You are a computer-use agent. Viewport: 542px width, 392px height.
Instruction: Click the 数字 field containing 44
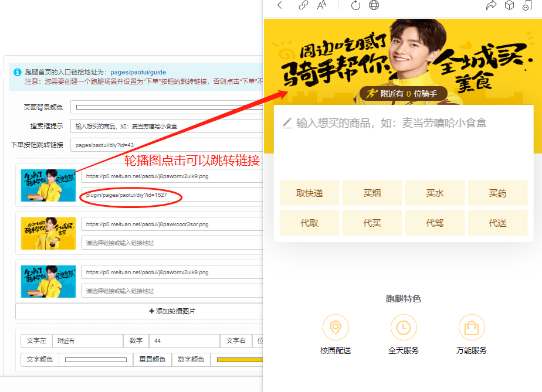tap(184, 341)
